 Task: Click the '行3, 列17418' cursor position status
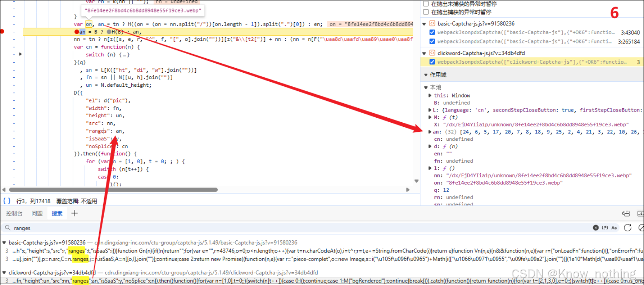pos(33,201)
